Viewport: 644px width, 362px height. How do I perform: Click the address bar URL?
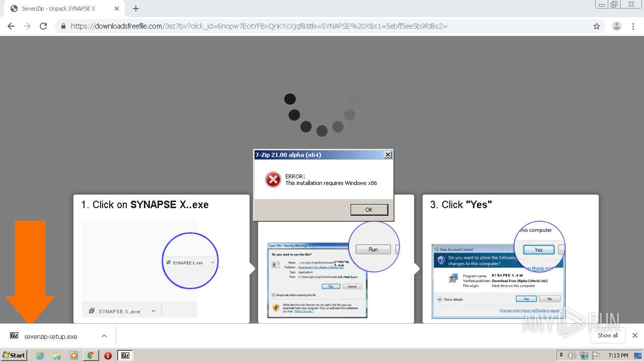click(259, 26)
